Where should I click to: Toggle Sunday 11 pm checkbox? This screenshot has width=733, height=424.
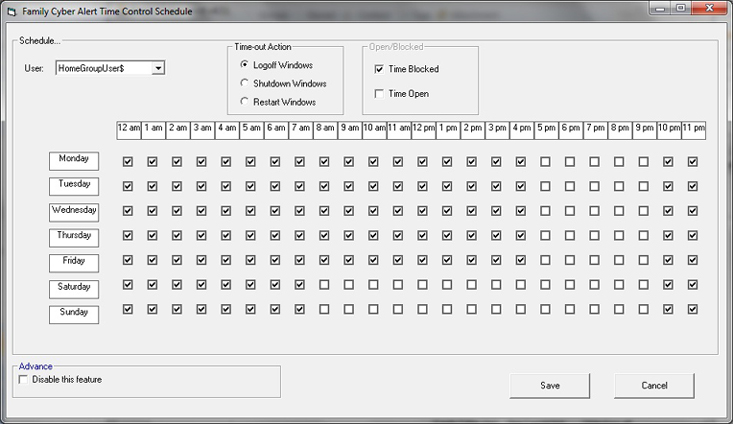click(692, 310)
